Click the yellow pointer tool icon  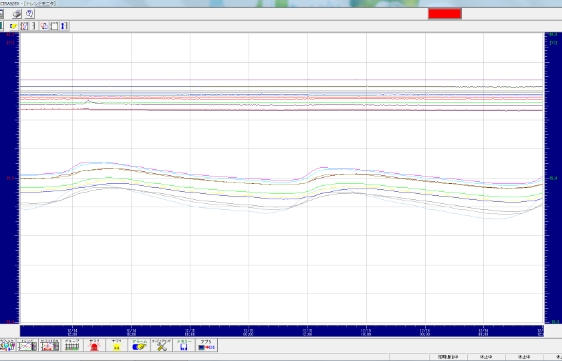[13, 26]
